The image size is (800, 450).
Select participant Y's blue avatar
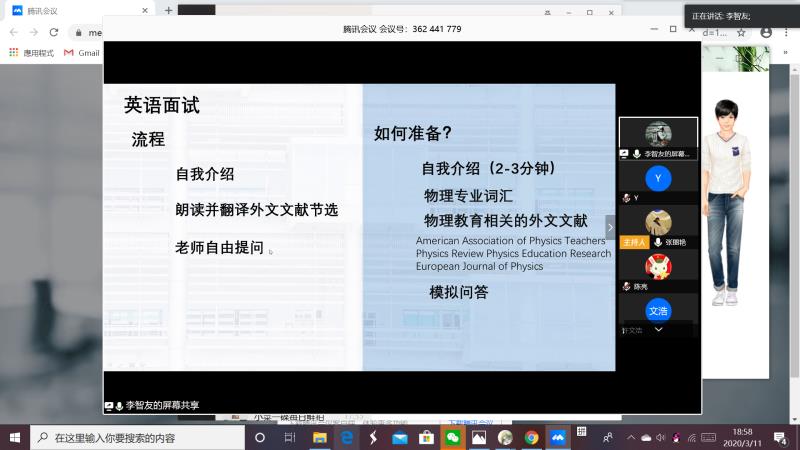tap(658, 179)
